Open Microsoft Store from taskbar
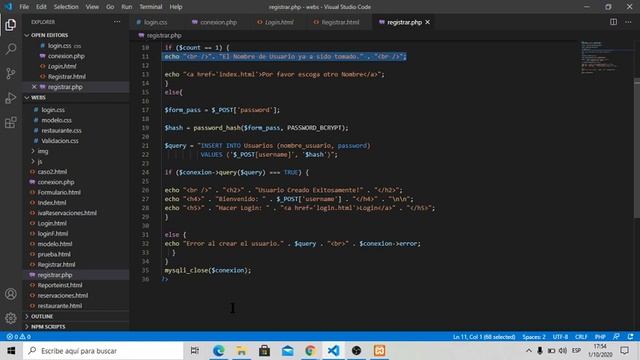 [x=264, y=351]
